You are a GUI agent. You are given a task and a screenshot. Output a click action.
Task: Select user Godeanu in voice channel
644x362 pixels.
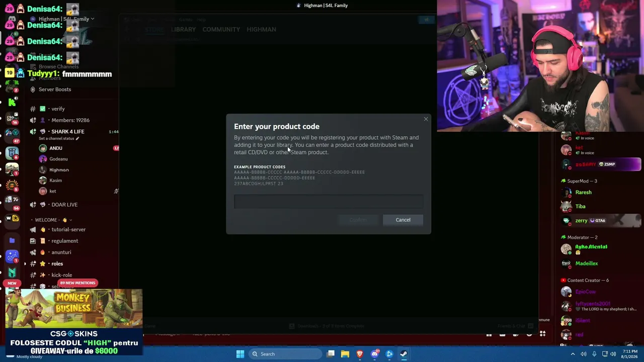pos(58,159)
